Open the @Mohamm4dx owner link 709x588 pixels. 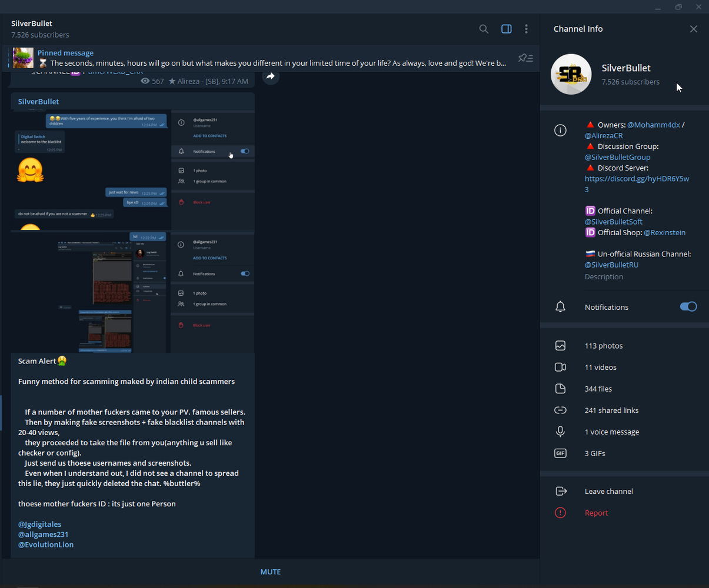(654, 125)
